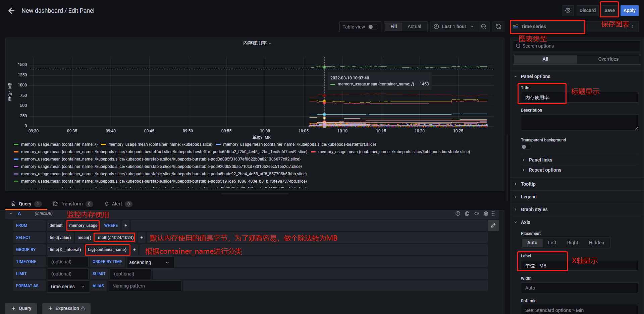Collapse the Axis section
Screen dimensions: 644x314
point(525,222)
